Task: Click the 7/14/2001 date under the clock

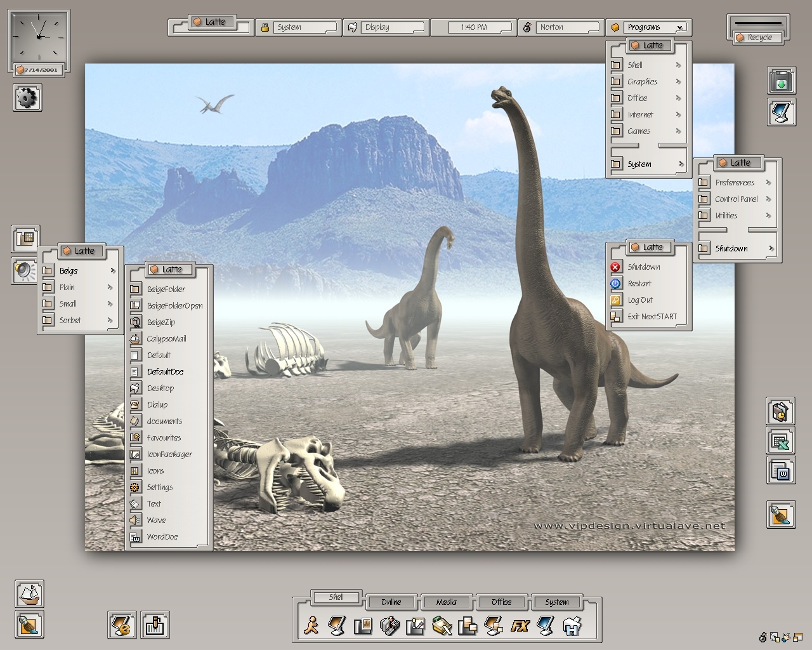Action: pyautogui.click(x=39, y=70)
